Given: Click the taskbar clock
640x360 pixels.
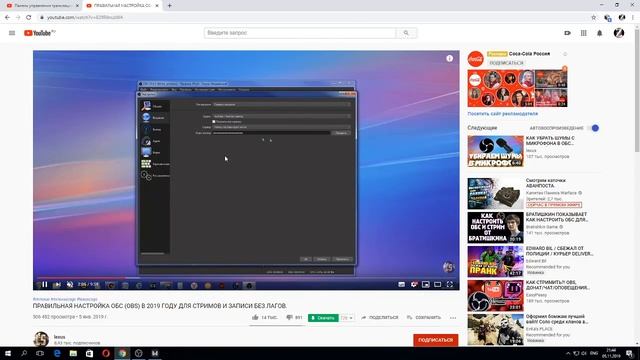Looking at the screenshot, I should pyautogui.click(x=611, y=353).
